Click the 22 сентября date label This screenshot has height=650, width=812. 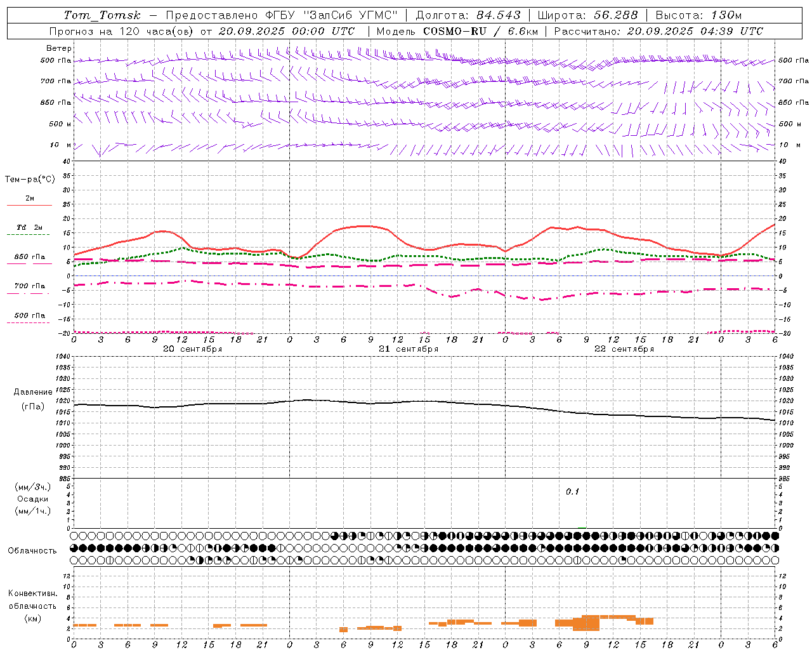coord(624,349)
